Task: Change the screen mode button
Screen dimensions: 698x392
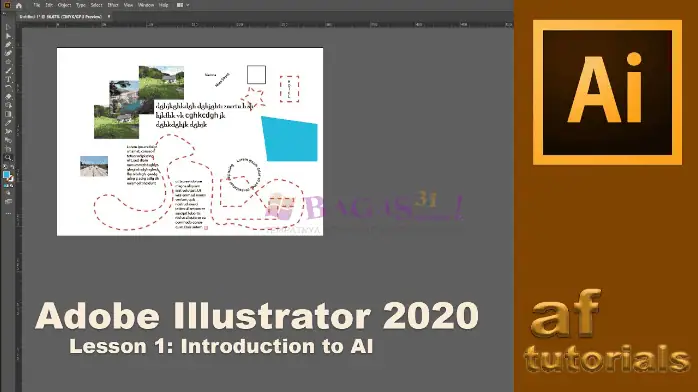Action: [x=8, y=202]
